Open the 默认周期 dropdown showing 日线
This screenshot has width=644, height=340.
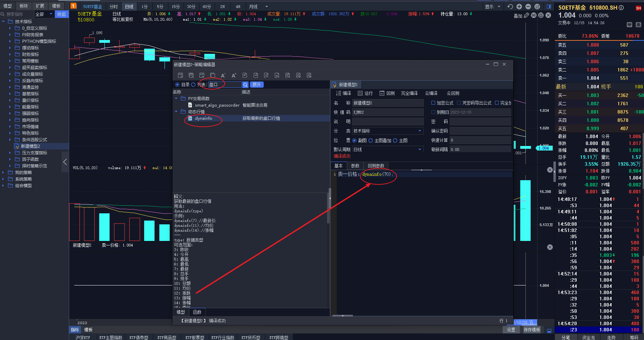420,149
